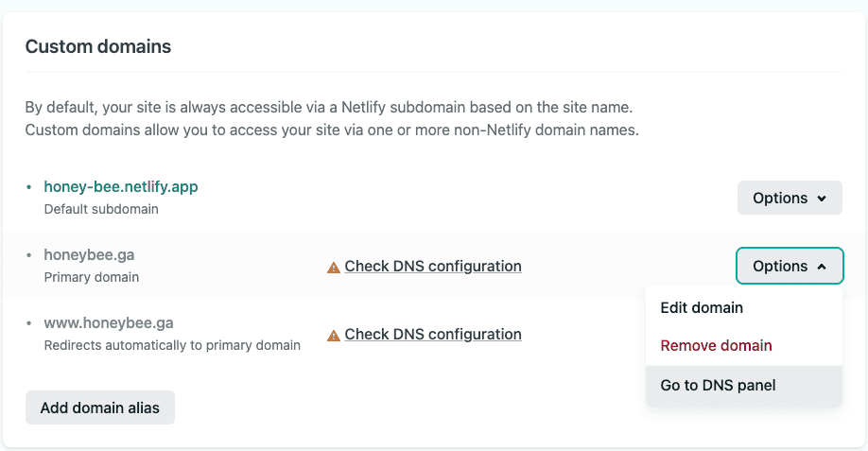Expand Options for the default Netlify subdomain
The width and height of the screenshot is (868, 451).
click(x=789, y=199)
